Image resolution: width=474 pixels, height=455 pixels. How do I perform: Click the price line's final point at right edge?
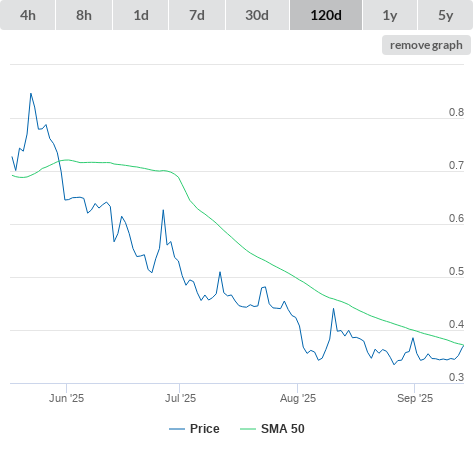click(x=463, y=345)
